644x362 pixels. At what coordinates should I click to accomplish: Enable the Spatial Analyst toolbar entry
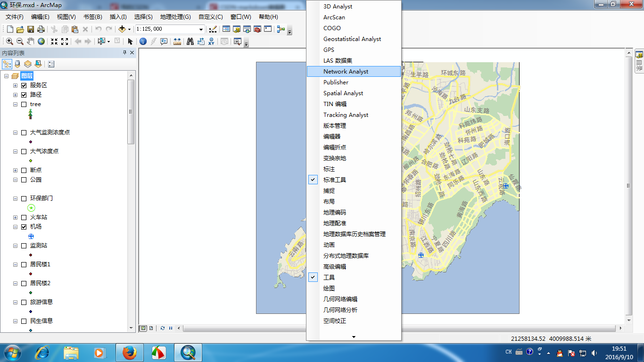pos(354,93)
